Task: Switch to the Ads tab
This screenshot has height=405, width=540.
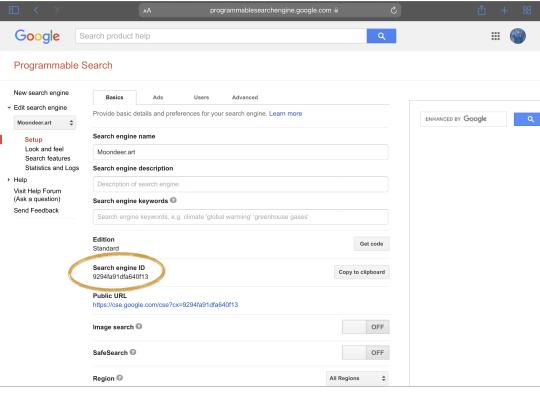Action: click(158, 97)
